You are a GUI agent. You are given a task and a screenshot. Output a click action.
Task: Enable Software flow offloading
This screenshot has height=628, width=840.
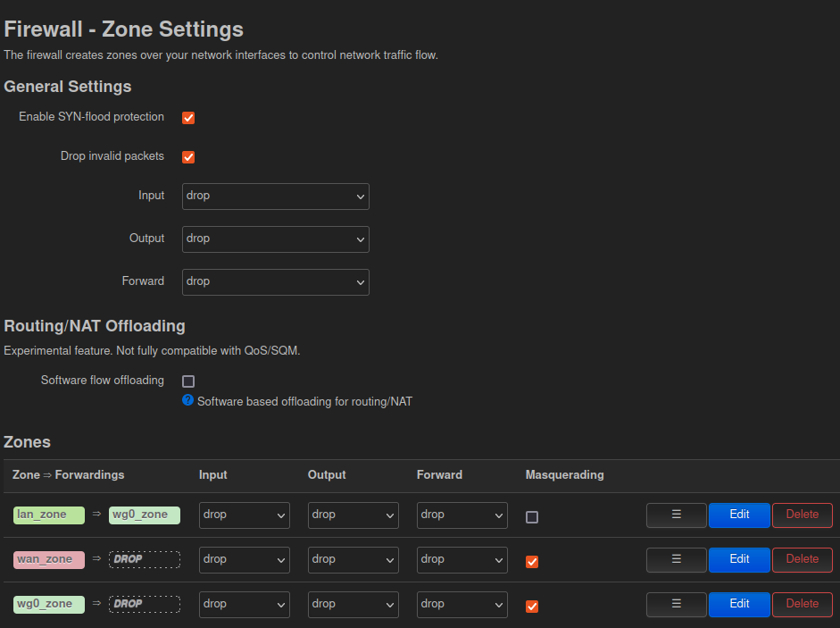[x=188, y=381]
